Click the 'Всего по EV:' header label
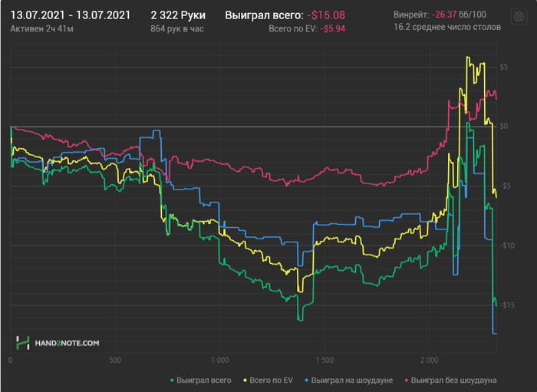The height and width of the screenshot is (392, 537). [x=293, y=28]
